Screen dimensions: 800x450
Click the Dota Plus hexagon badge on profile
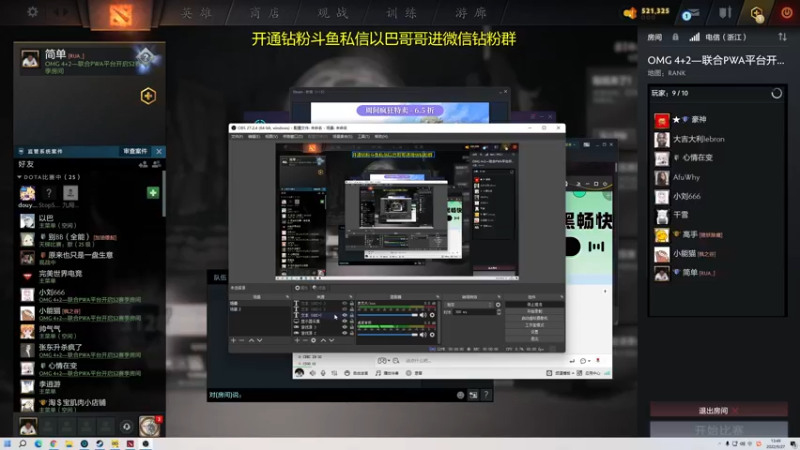148,96
